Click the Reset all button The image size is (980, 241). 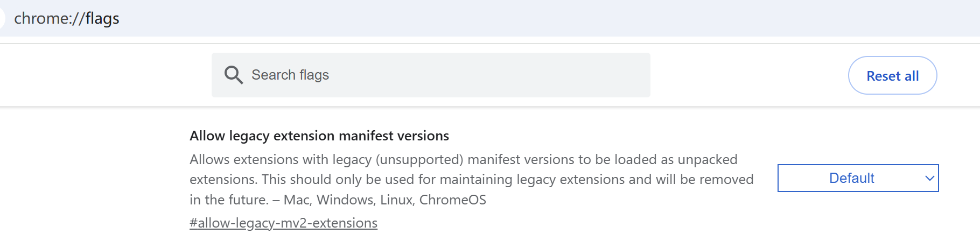[x=892, y=75]
